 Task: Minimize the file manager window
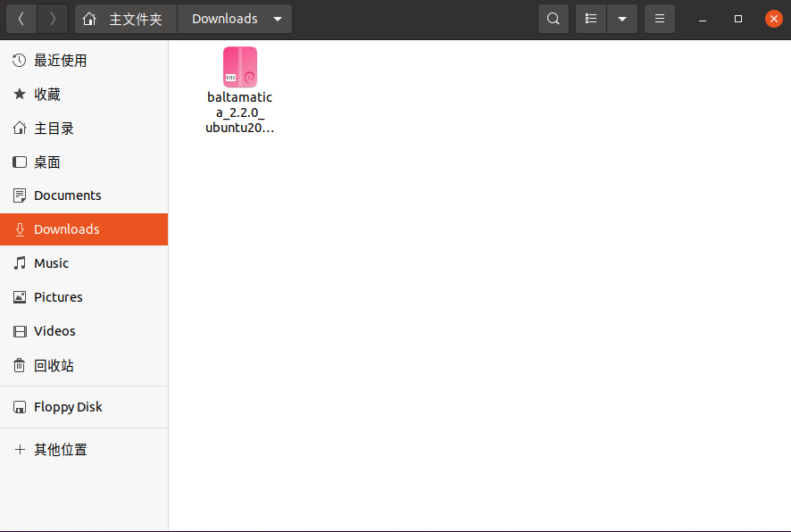pos(703,19)
